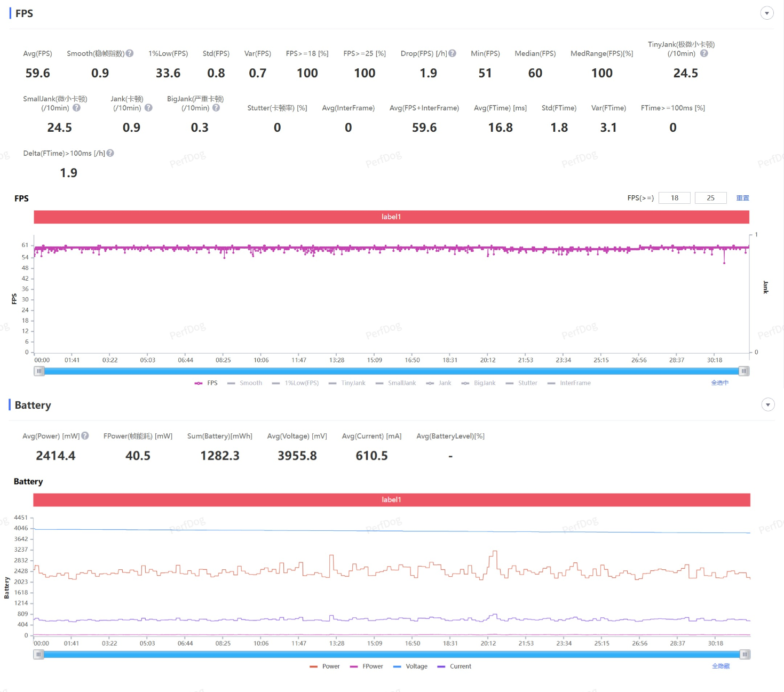Open help icon next to Smooth metric
Viewport: 784px width, 692px height.
tap(130, 53)
